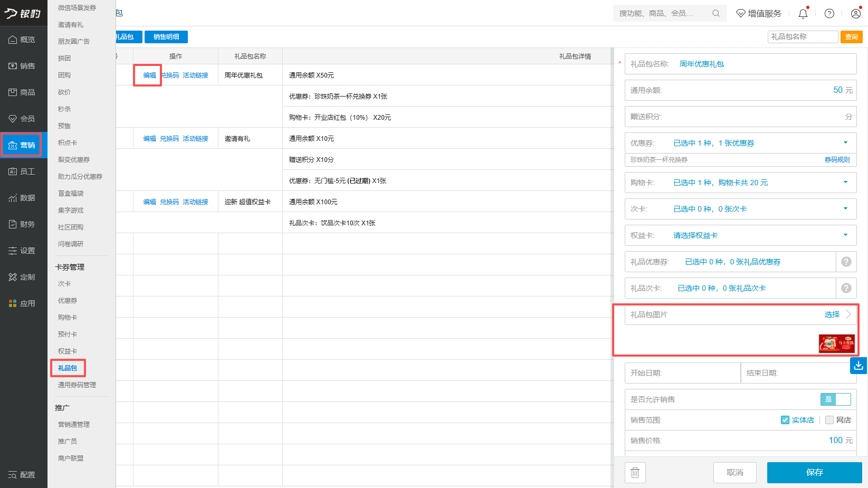Viewport: 868px width, 488px height.
Task: Expand the 优惠券 dropdown
Action: point(845,143)
